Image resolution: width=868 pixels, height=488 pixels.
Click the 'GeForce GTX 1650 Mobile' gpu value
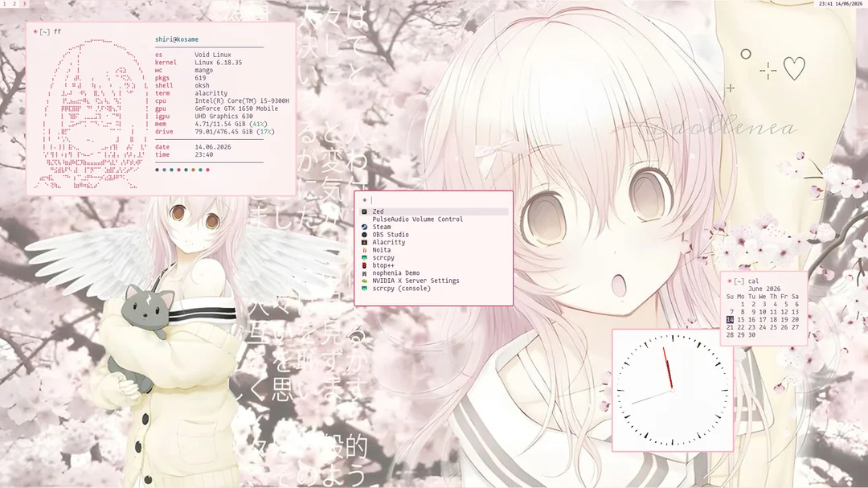point(236,109)
